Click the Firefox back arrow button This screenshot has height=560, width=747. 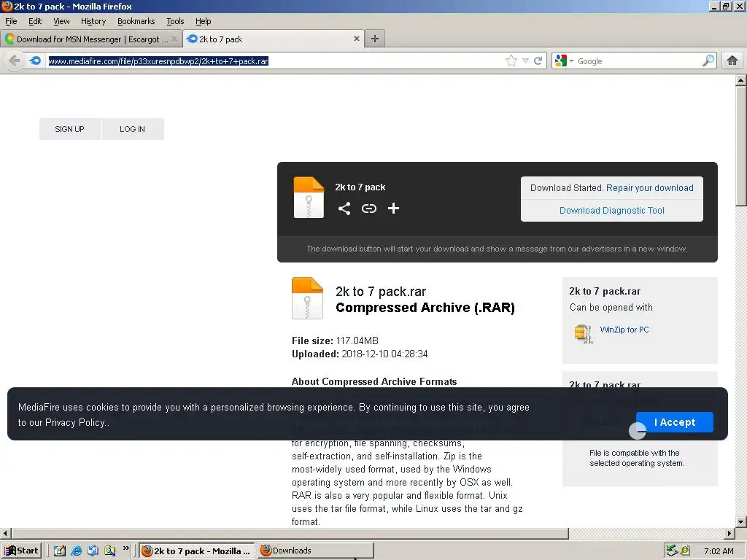click(15, 61)
